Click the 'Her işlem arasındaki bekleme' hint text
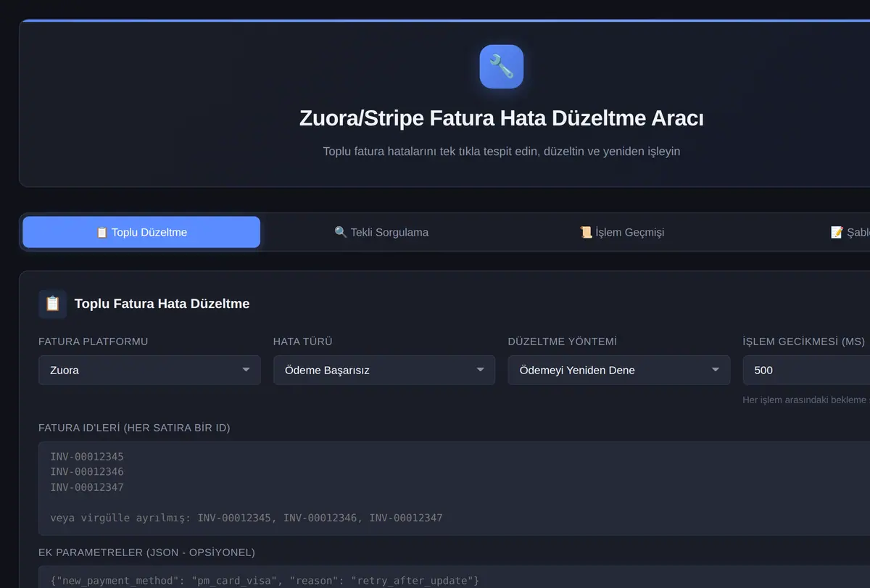 click(x=805, y=399)
